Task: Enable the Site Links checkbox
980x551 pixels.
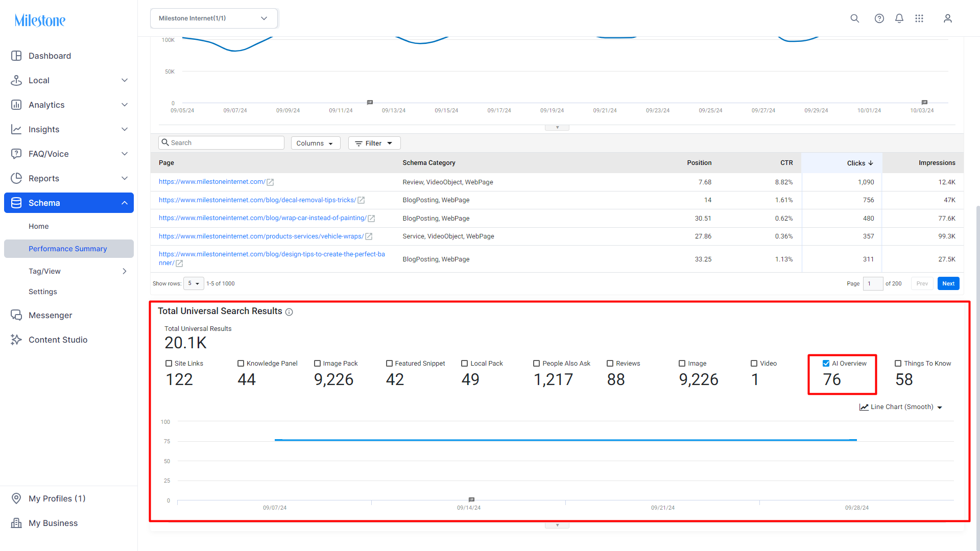Action: (169, 364)
